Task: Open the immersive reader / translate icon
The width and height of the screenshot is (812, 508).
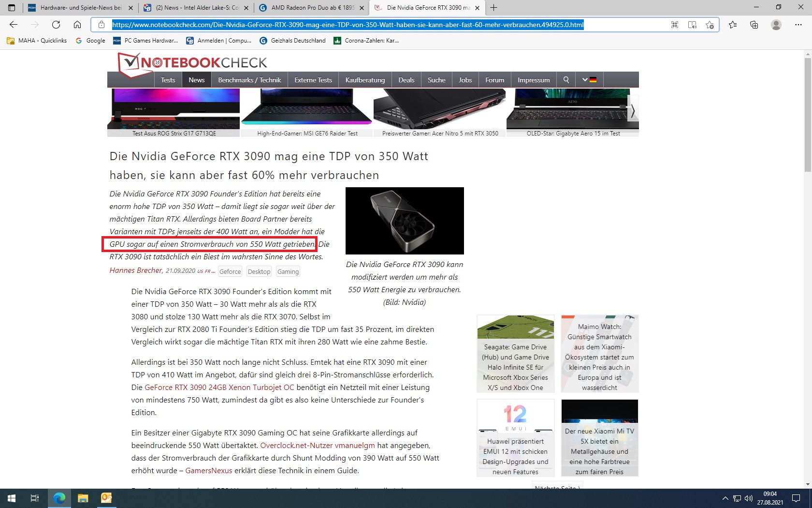Action: point(692,25)
